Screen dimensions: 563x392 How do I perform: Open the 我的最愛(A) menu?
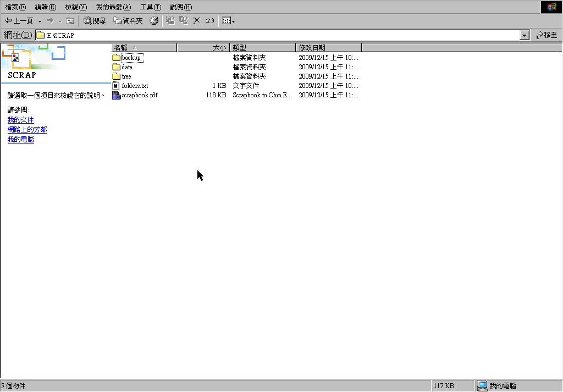[113, 7]
